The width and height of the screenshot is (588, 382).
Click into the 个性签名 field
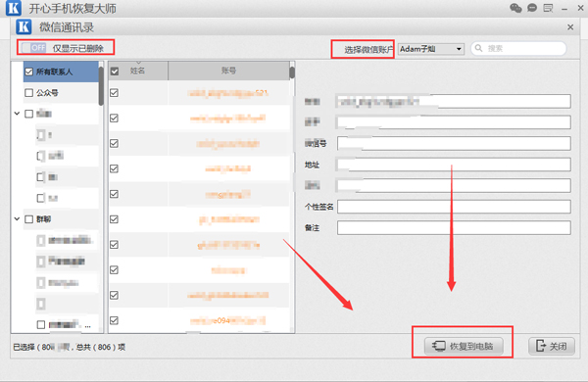pos(454,207)
